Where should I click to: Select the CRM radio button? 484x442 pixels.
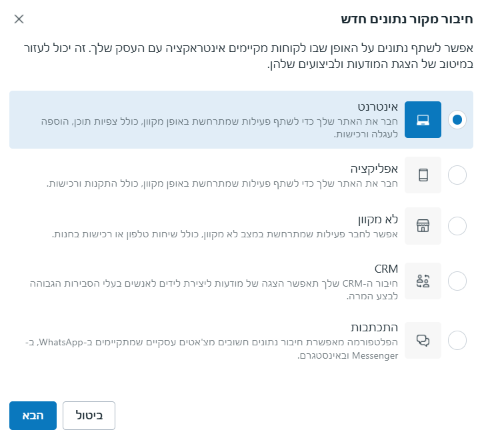457,281
